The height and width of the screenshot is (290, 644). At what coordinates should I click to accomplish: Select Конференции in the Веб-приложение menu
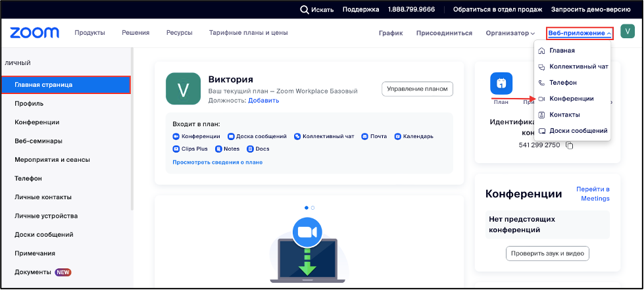click(x=572, y=99)
